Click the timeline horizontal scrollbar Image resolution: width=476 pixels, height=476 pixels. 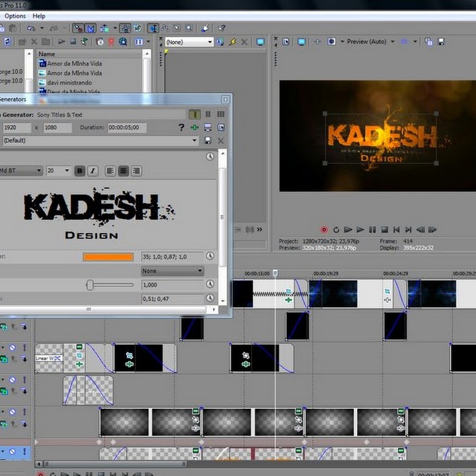click(x=115, y=464)
